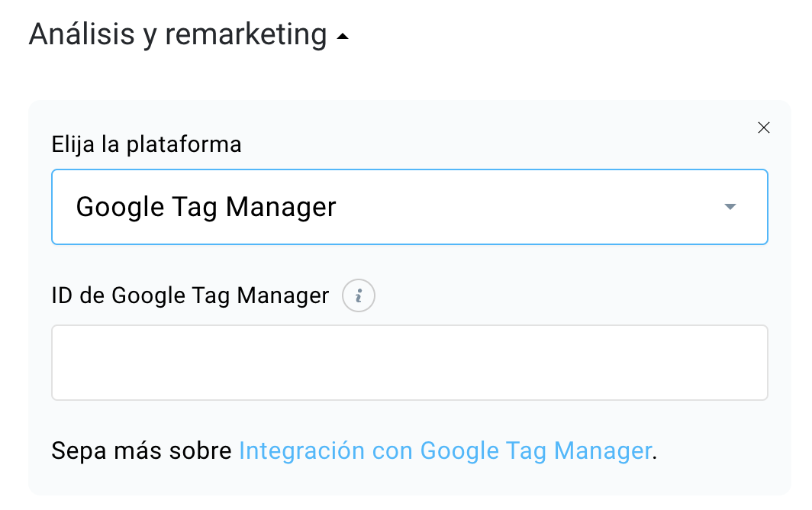812x510 pixels.
Task: Expand platform choices with the gray caret
Action: pos(730,207)
